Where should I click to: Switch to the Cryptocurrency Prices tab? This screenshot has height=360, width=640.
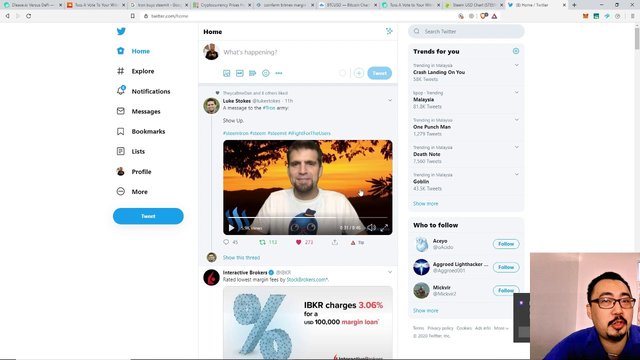point(222,5)
